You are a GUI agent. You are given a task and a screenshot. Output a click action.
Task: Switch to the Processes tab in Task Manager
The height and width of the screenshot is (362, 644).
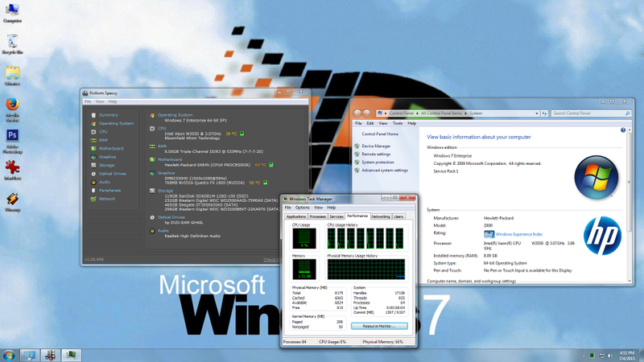click(x=317, y=216)
